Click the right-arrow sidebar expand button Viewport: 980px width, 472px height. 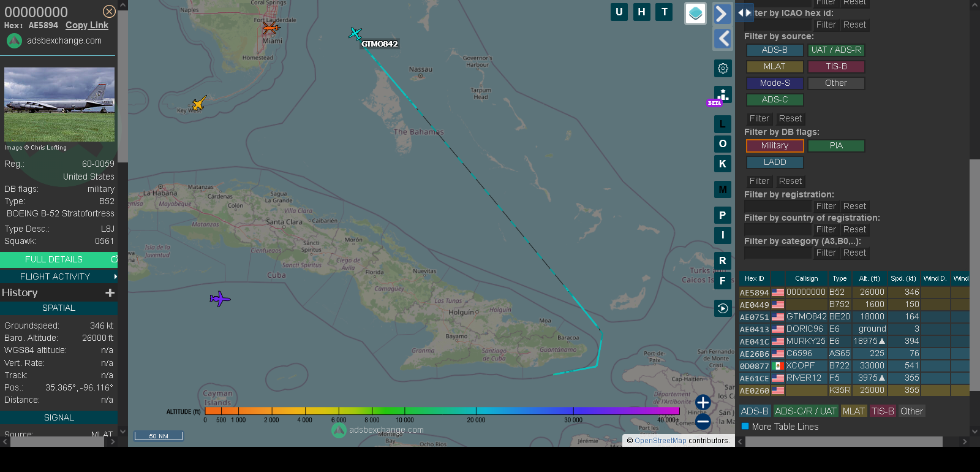click(x=723, y=13)
